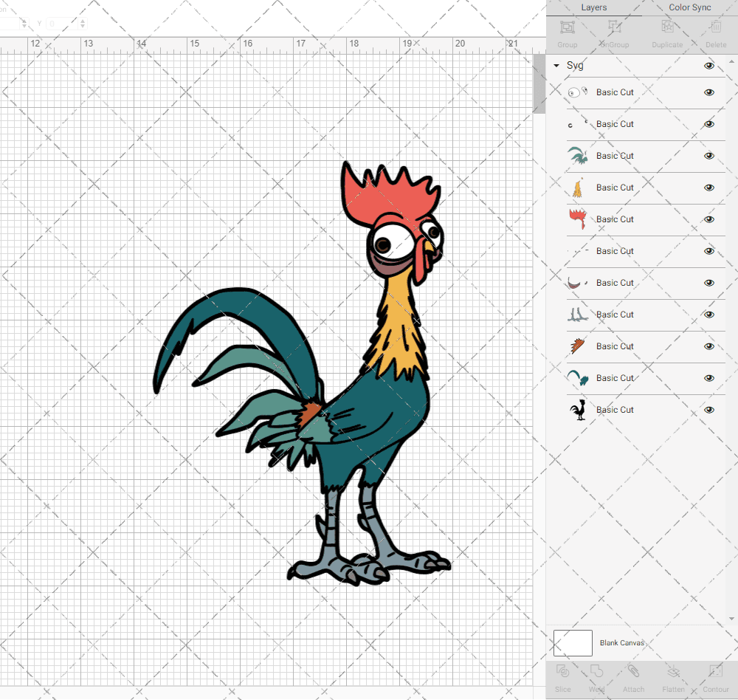Hide the orange feather layer
The width and height of the screenshot is (738, 700).
[x=708, y=346]
